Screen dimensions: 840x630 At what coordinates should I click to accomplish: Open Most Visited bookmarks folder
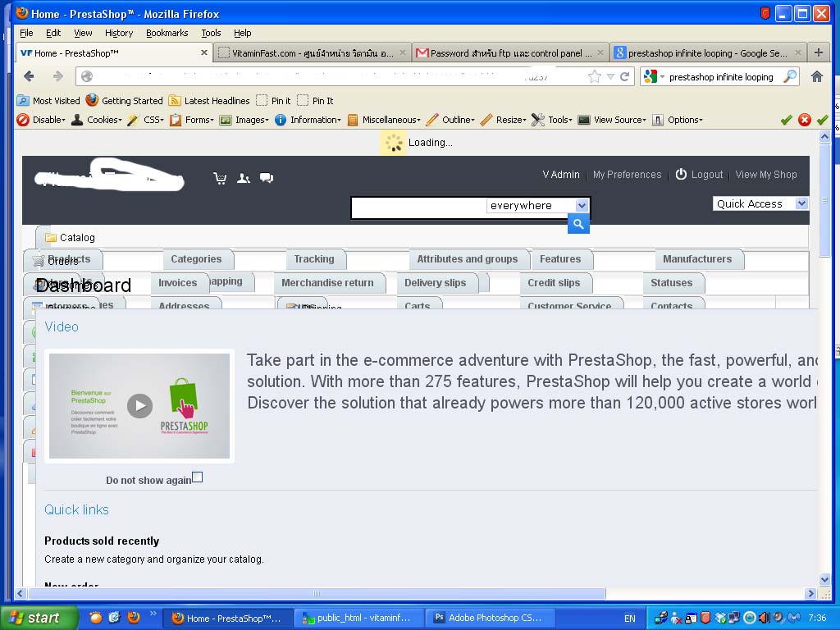tap(48, 101)
